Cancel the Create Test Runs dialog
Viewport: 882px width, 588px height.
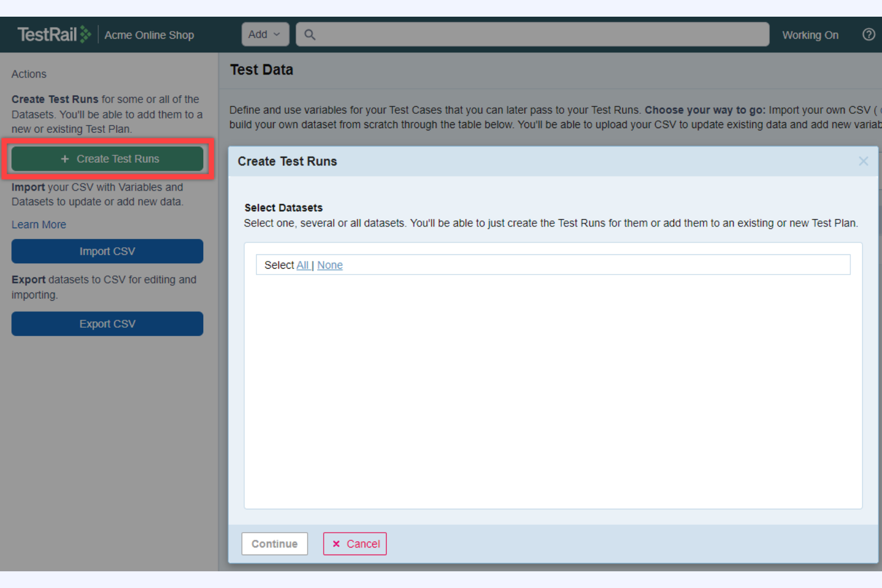pyautogui.click(x=355, y=543)
